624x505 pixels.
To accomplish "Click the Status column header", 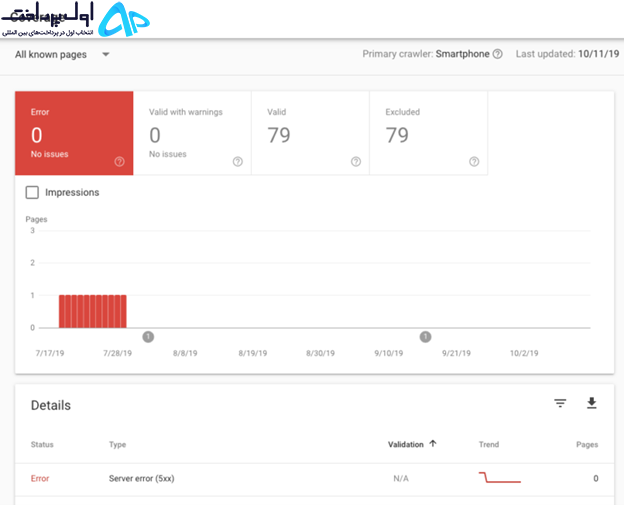I will point(42,445).
